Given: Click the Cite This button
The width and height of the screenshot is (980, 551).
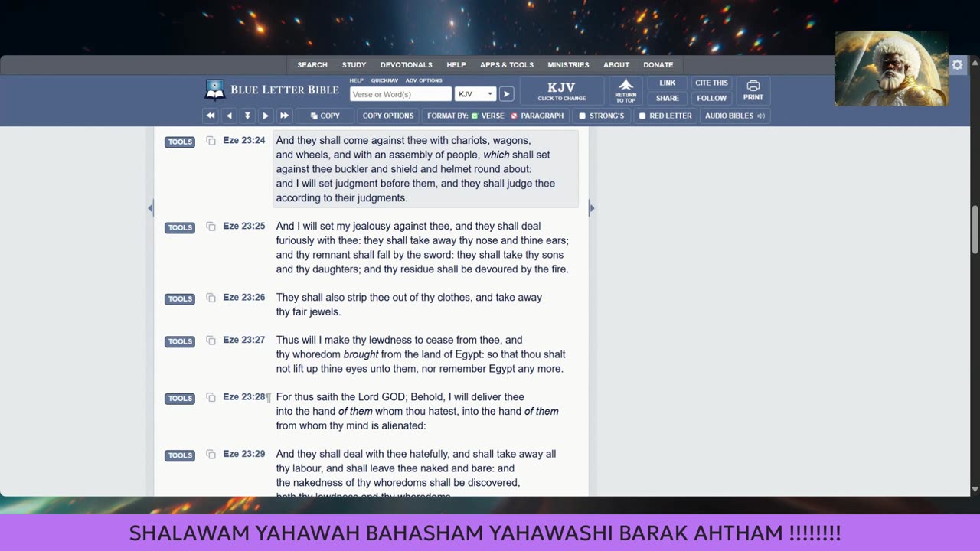Looking at the screenshot, I should point(711,83).
